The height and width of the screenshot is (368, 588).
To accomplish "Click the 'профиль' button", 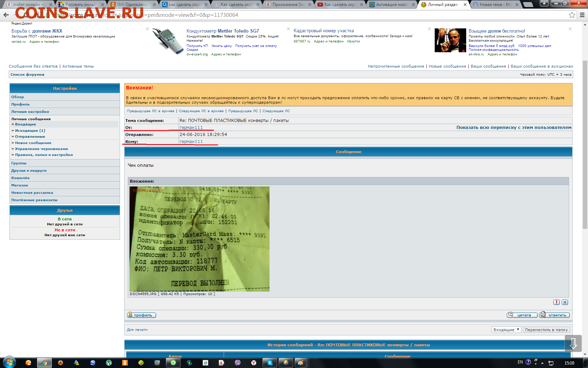I will [x=141, y=315].
